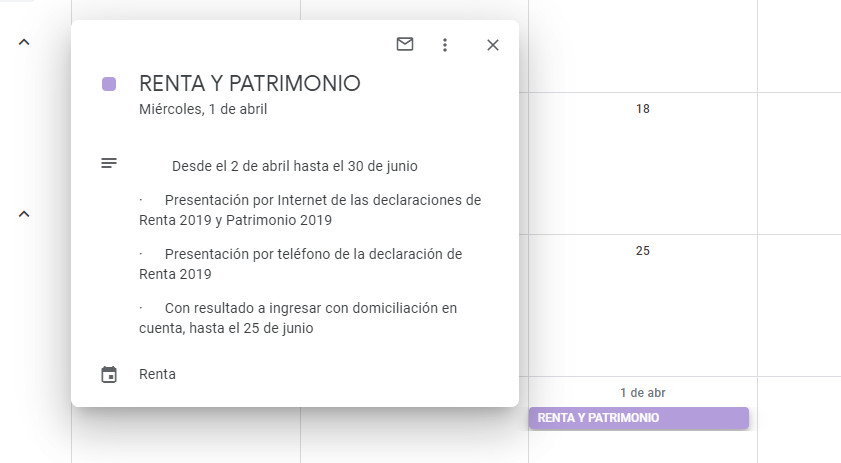Email event details via envelope icon
Viewport: 841px width, 463px height.
click(405, 44)
